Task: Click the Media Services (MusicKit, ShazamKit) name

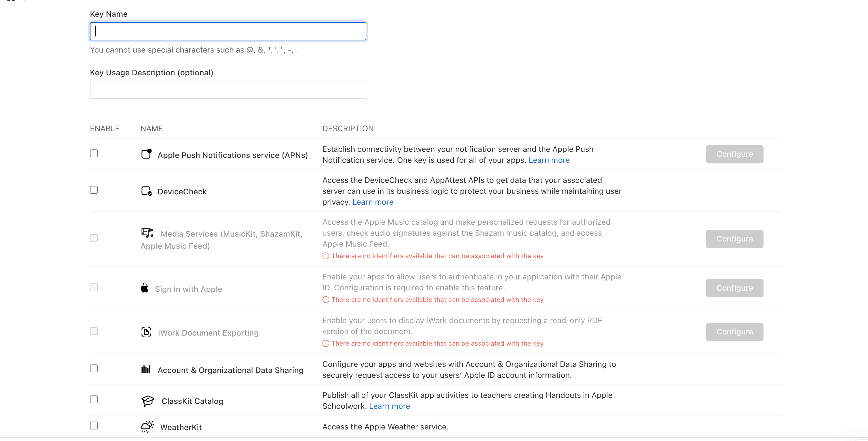Action: click(221, 240)
